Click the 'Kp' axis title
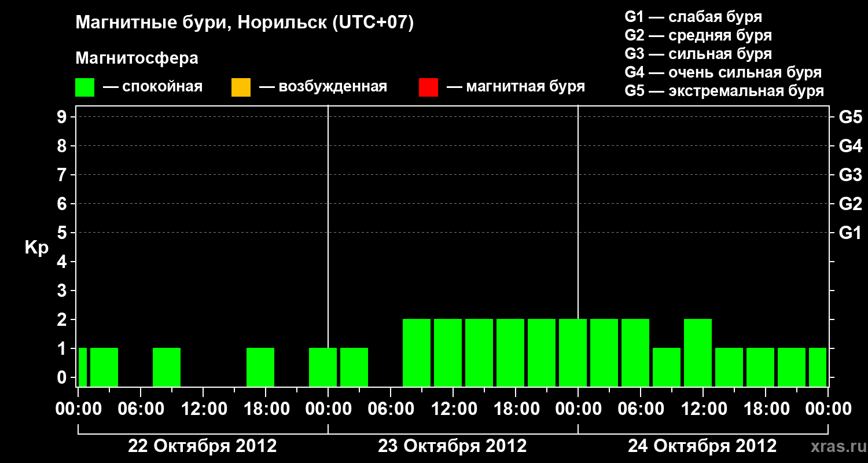This screenshot has height=463, width=868. 36,248
